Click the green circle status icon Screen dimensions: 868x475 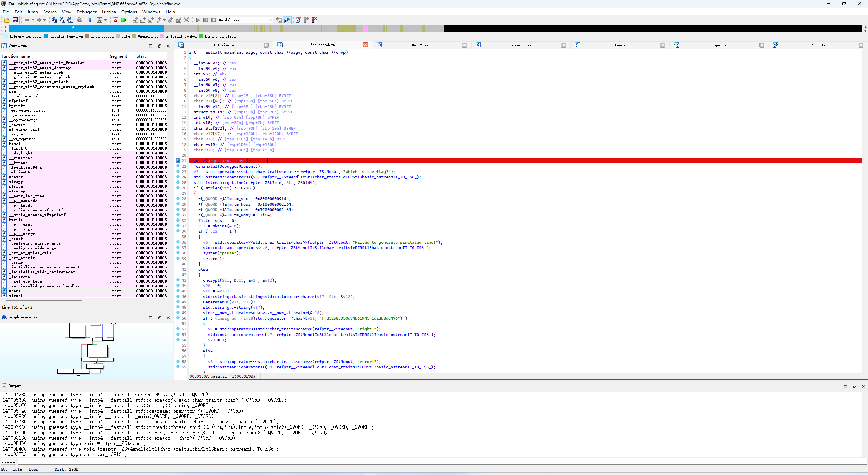[x=123, y=20]
